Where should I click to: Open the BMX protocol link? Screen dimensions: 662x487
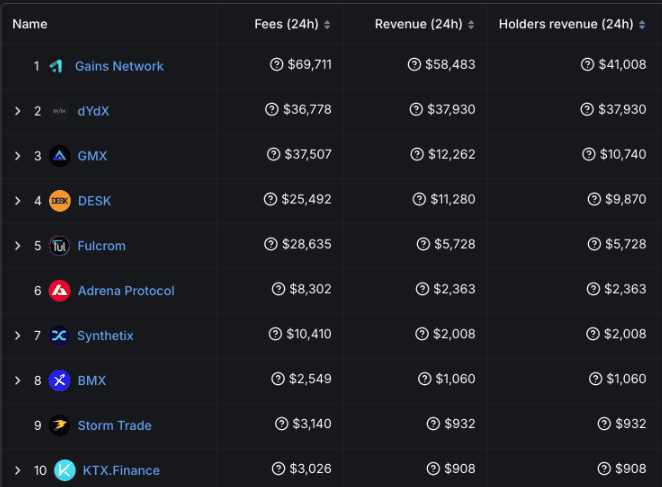pos(92,381)
